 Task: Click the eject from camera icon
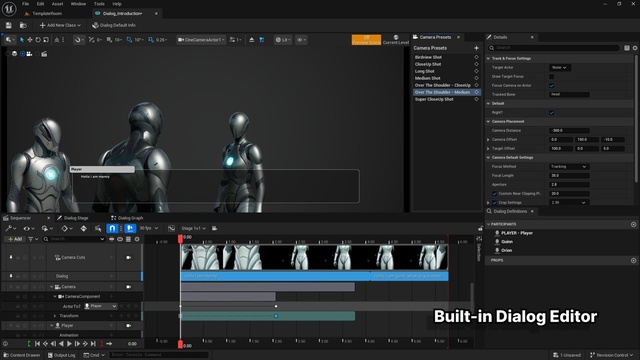pyautogui.click(x=251, y=40)
